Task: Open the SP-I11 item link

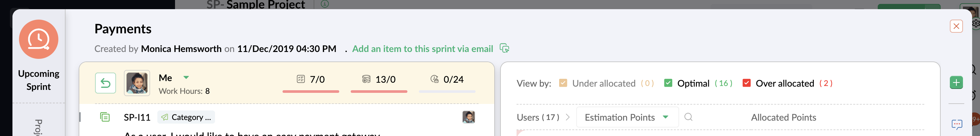Action: pyautogui.click(x=137, y=117)
